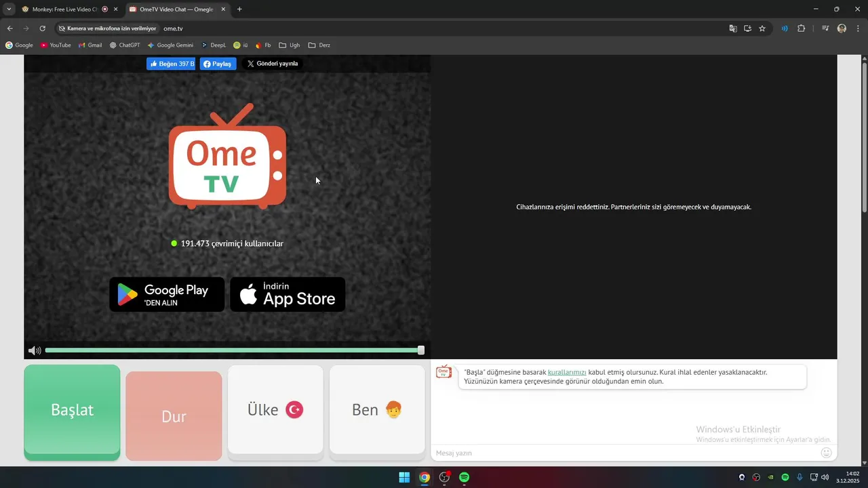Open a new browser tab
Screen dimensions: 868x488
(239, 9)
